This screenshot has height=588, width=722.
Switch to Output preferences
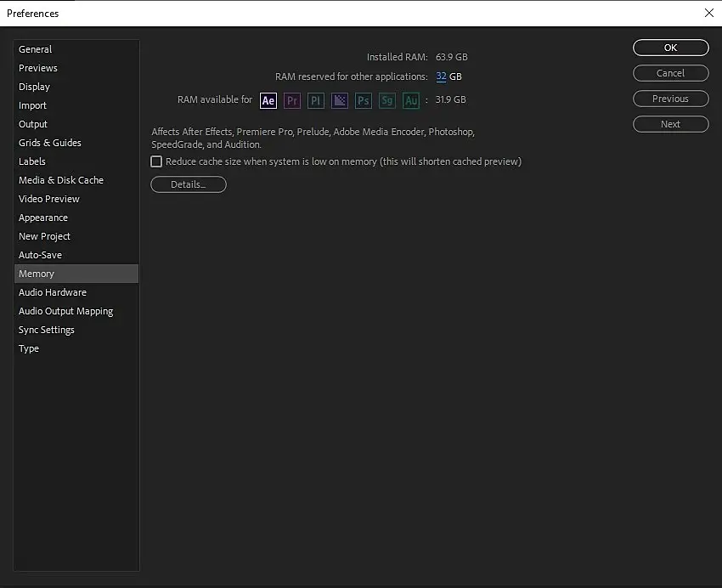coord(76,124)
